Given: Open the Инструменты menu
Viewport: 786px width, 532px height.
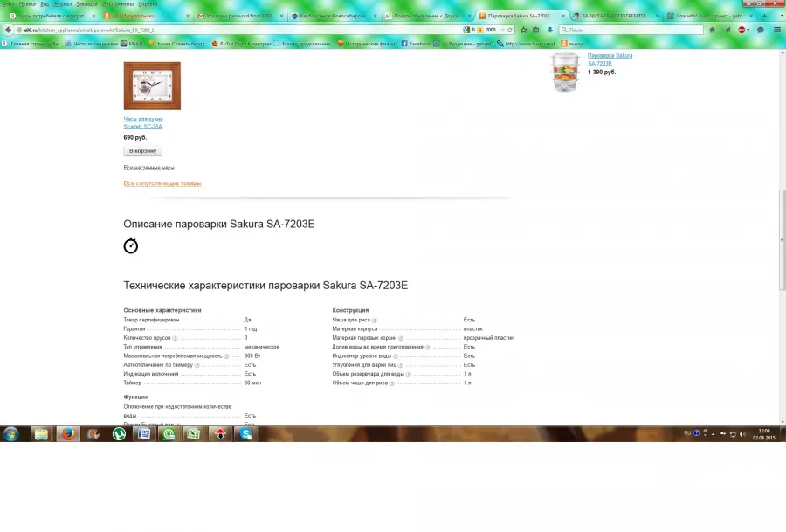Looking at the screenshot, I should pos(118,4).
